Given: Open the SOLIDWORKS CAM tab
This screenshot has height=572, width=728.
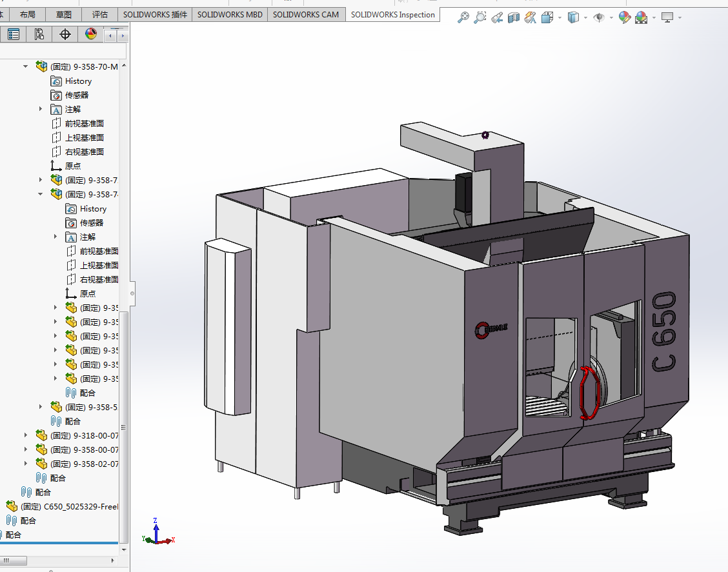Looking at the screenshot, I should point(305,15).
